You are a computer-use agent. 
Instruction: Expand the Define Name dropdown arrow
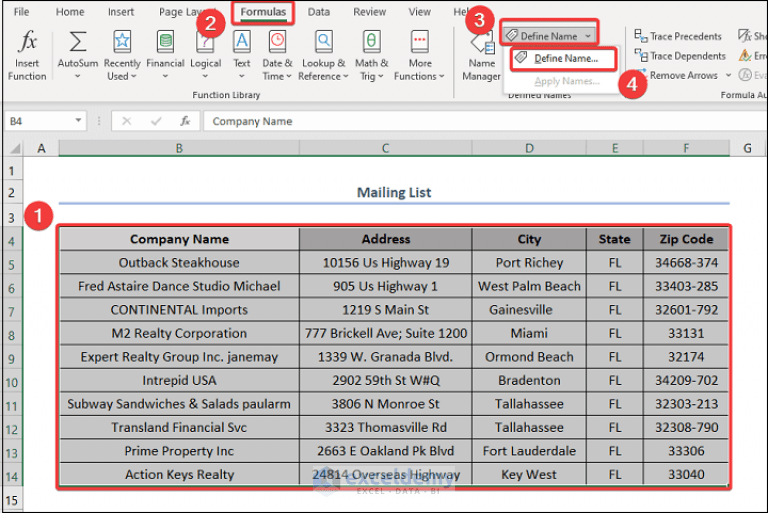(x=588, y=36)
